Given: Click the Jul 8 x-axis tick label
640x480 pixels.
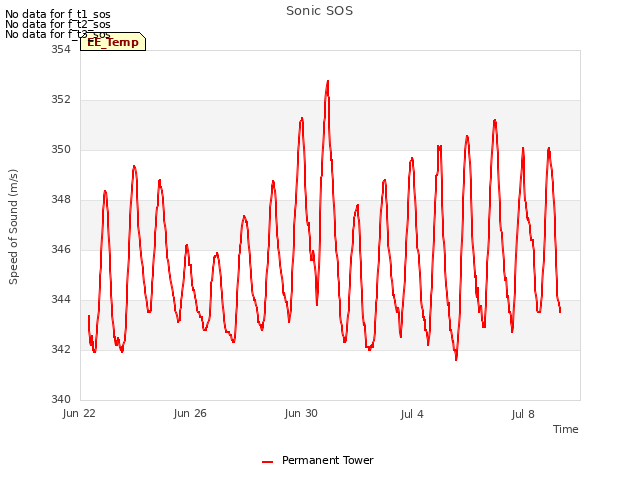Looking at the screenshot, I should [x=523, y=414].
